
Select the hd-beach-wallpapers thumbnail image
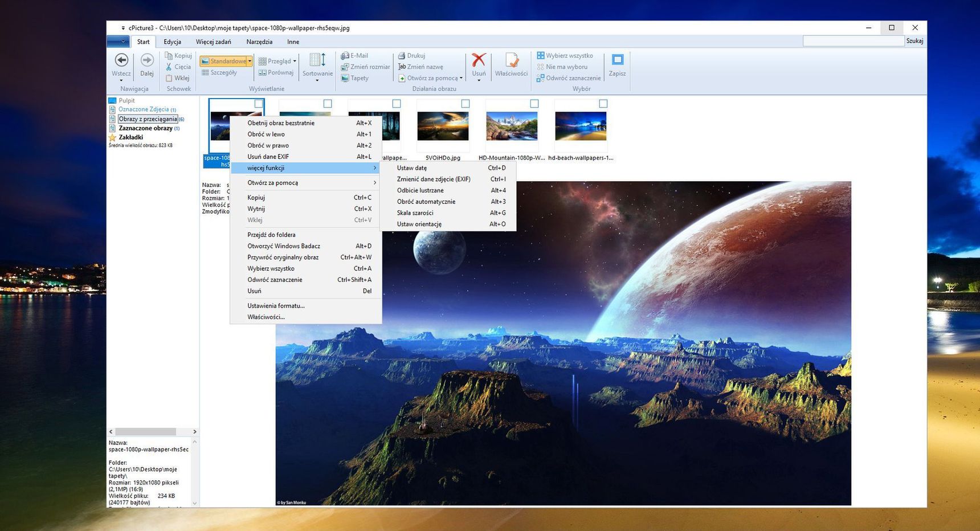coord(581,126)
